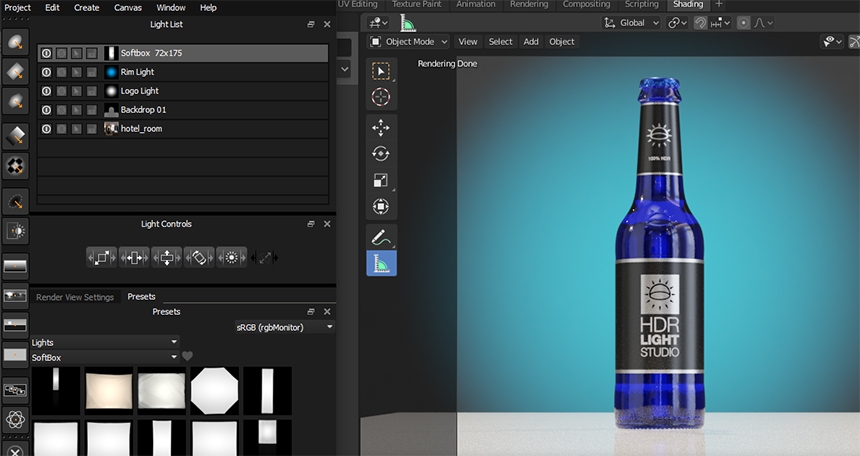Click the horizontal width light control button
Viewport: 860px width, 456px height.
[x=134, y=257]
